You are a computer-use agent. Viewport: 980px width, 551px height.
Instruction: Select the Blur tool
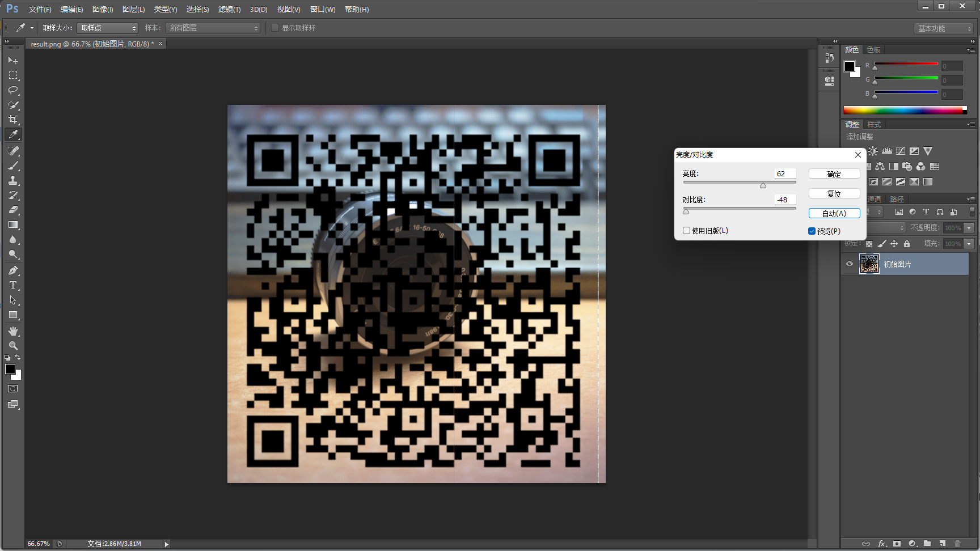13,239
